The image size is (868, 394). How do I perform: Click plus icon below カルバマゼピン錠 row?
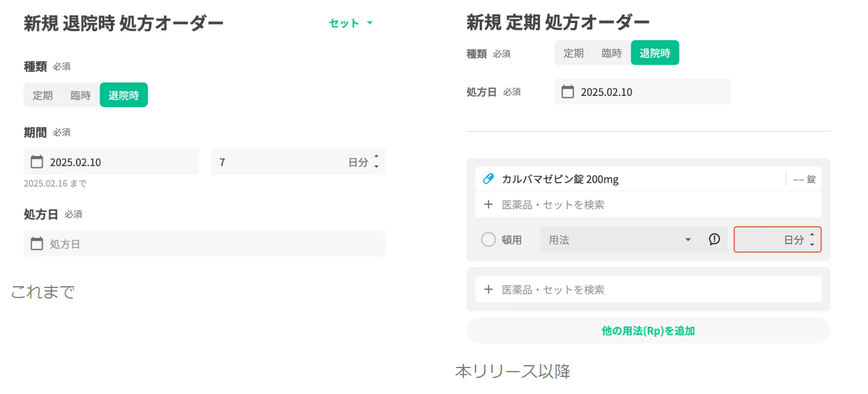(488, 205)
